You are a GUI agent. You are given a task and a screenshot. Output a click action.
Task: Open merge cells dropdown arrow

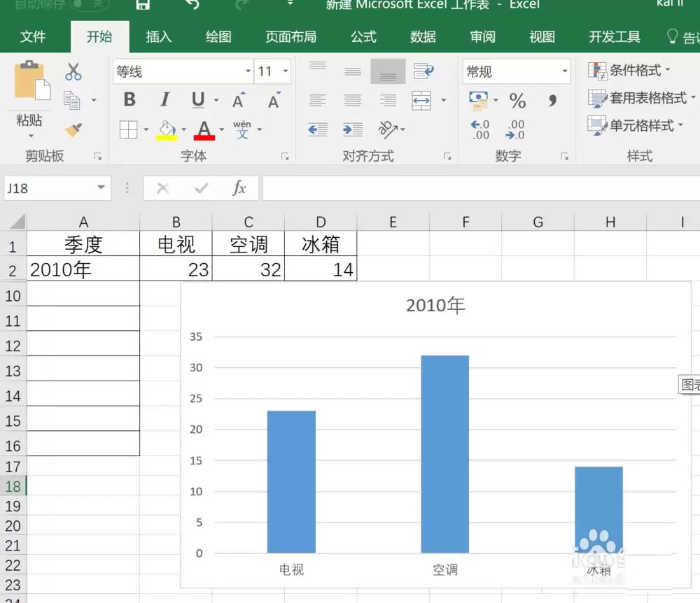(443, 100)
